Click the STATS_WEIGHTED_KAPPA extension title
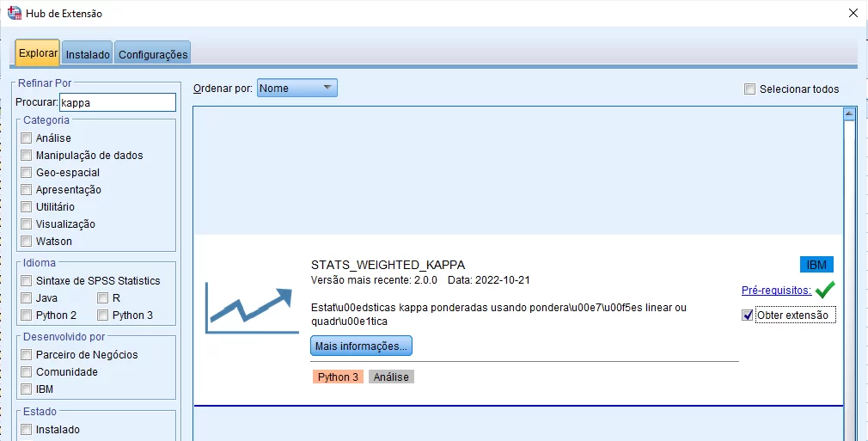 click(388, 265)
